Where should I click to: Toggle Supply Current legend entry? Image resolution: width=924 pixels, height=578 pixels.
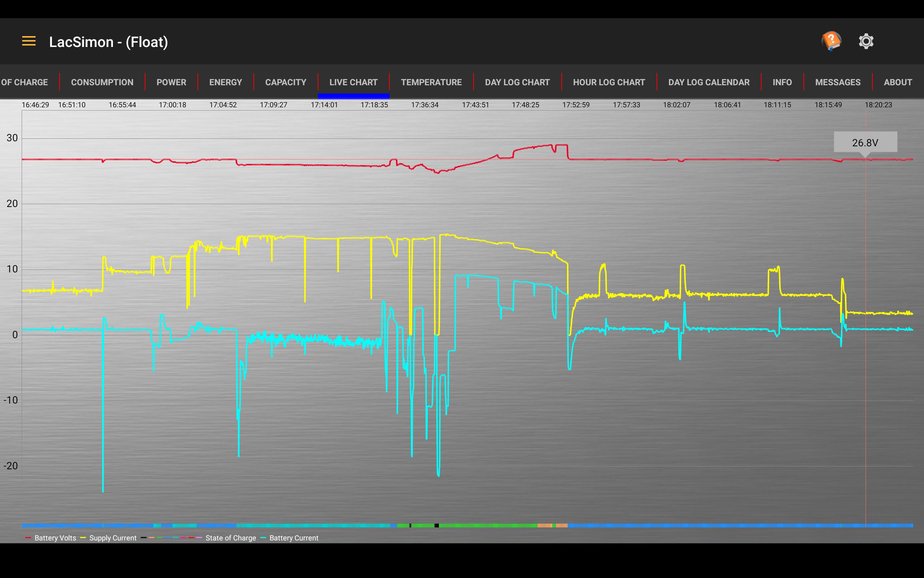pyautogui.click(x=108, y=538)
